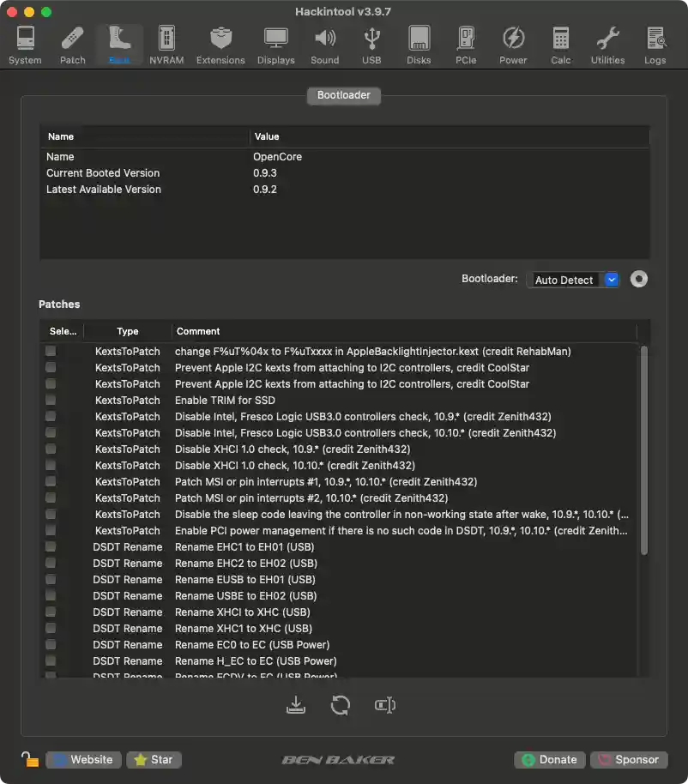Switch to the USB section
The width and height of the screenshot is (688, 784).
click(x=371, y=43)
